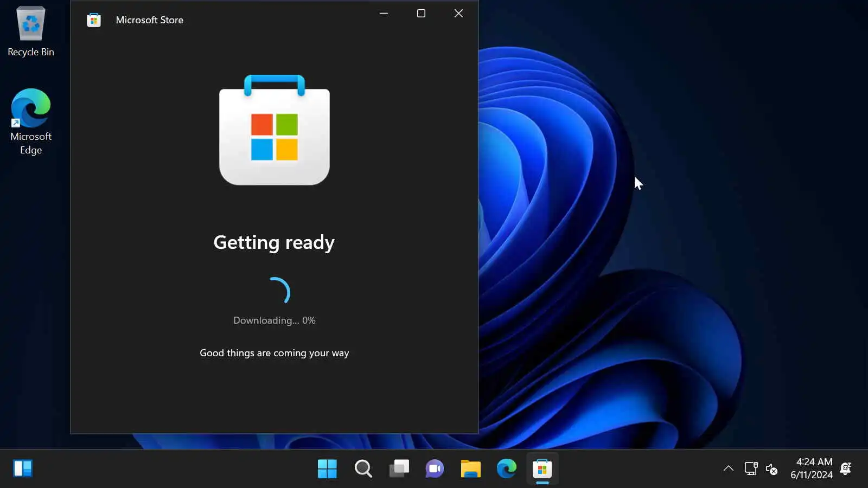Open the notification center bell icon
Image resolution: width=868 pixels, height=488 pixels.
click(x=845, y=468)
